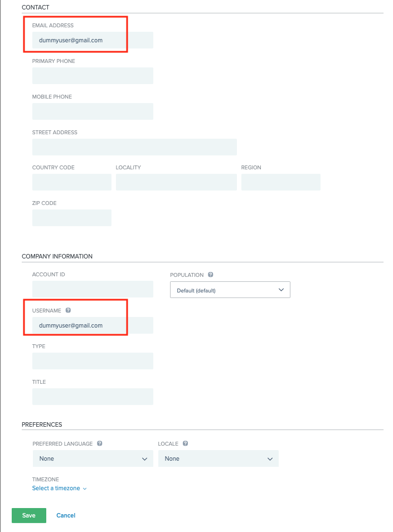Screen dimensions: 393x532
Task: Click the Cancel link
Action: pyautogui.click(x=65, y=515)
